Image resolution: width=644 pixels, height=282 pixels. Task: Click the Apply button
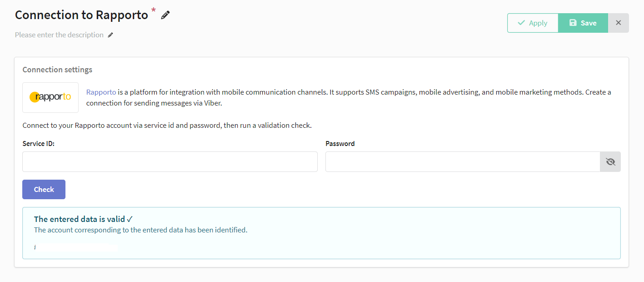[x=533, y=23]
